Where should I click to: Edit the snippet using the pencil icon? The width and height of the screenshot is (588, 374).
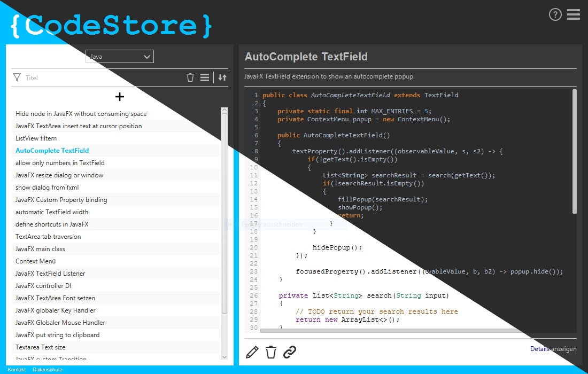[x=252, y=352]
